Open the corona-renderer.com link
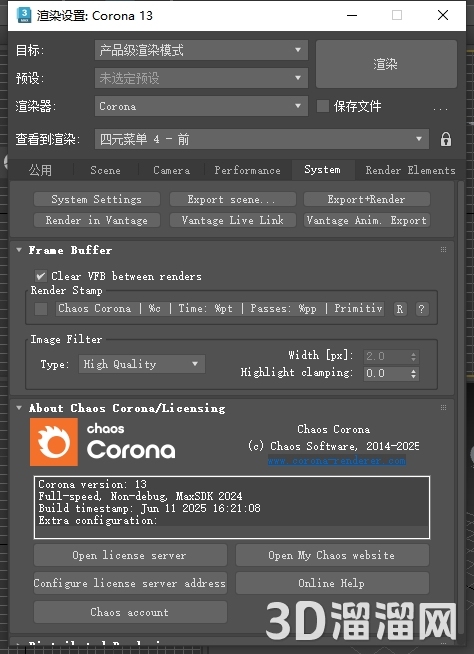This screenshot has height=654, width=474. tap(337, 460)
